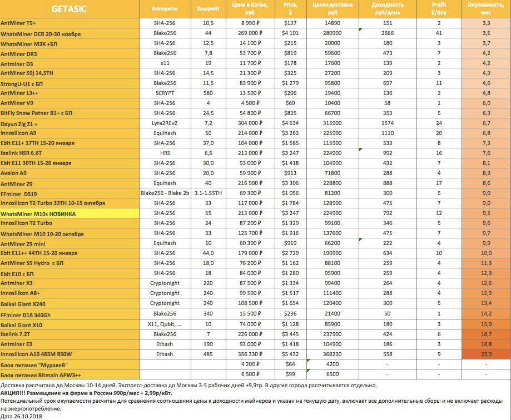The width and height of the screenshot is (511, 420).
Task: Click the Baikal Giant X240 cell
Action: (70, 303)
